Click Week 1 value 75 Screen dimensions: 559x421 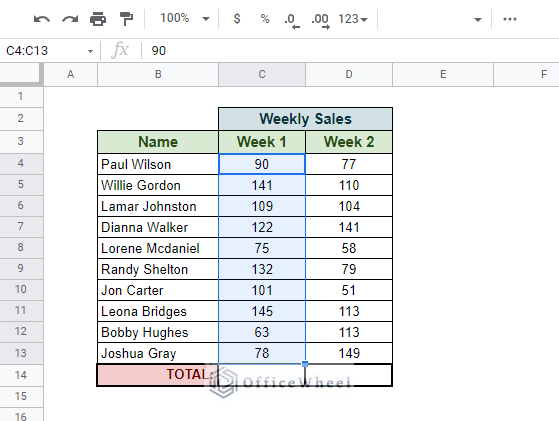(262, 248)
